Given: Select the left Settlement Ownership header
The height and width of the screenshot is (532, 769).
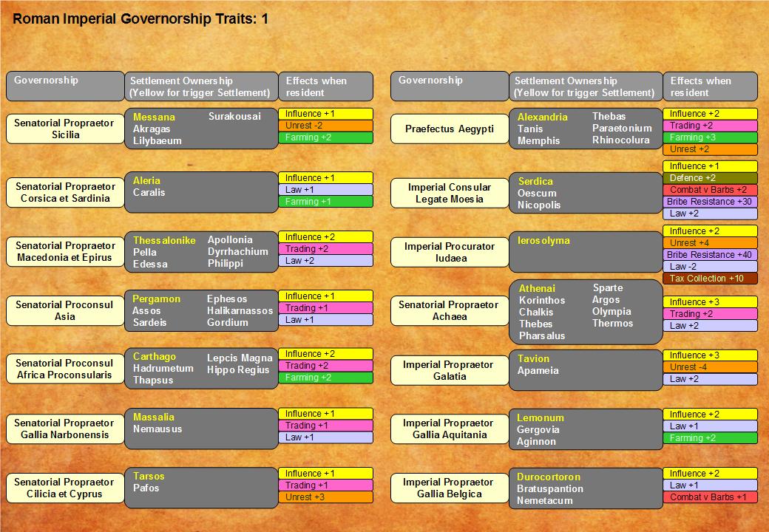Looking at the screenshot, I should [201, 86].
